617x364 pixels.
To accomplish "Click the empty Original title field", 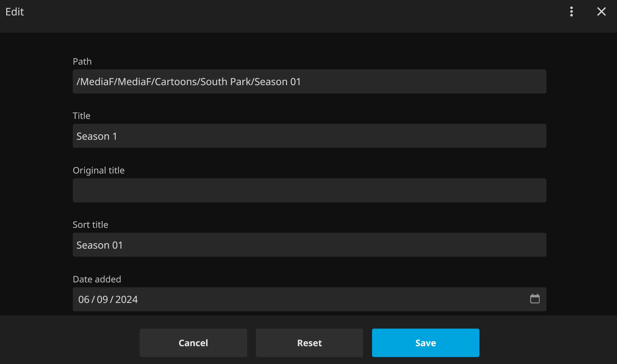I will click(x=309, y=190).
